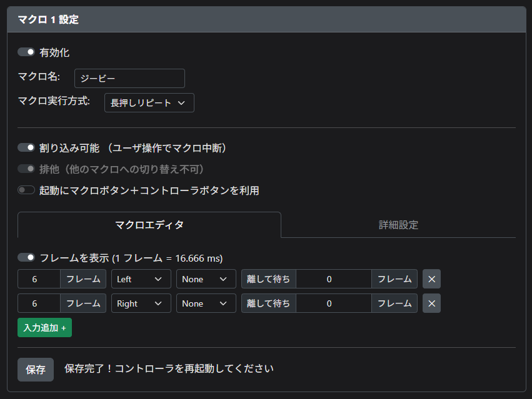This screenshot has width=532, height=399.
Task: Click the マクロ 1 設定 header title
Action: click(x=48, y=19)
